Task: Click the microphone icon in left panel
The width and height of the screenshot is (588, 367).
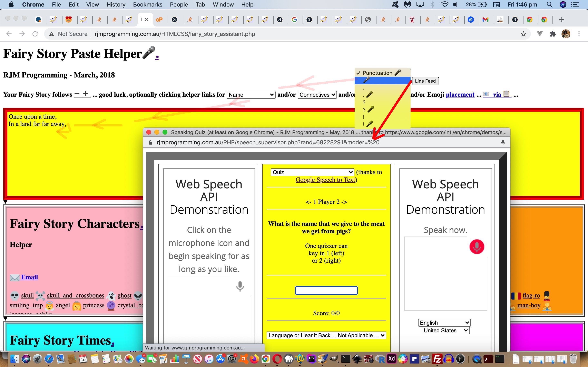Action: pos(240,286)
